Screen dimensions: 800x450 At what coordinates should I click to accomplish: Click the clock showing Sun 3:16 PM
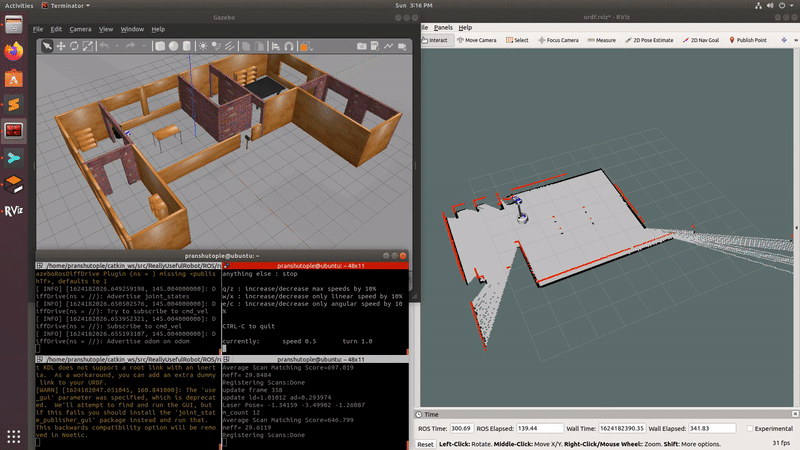coord(414,6)
